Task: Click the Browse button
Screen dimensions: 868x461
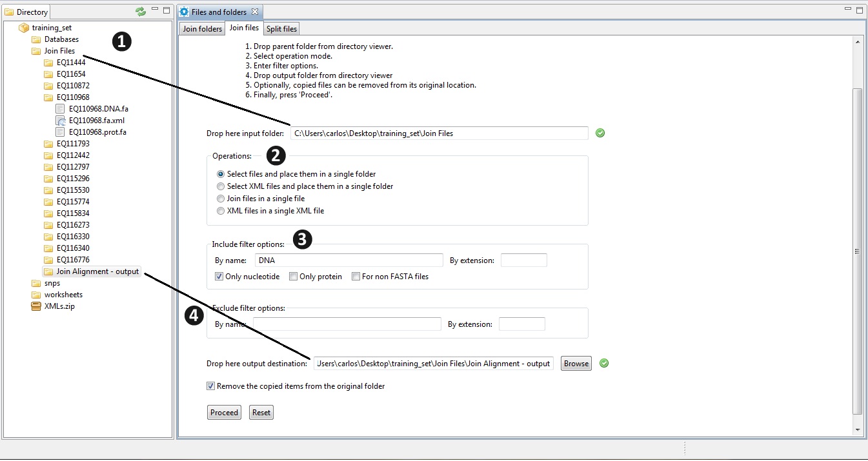Action: pyautogui.click(x=576, y=364)
